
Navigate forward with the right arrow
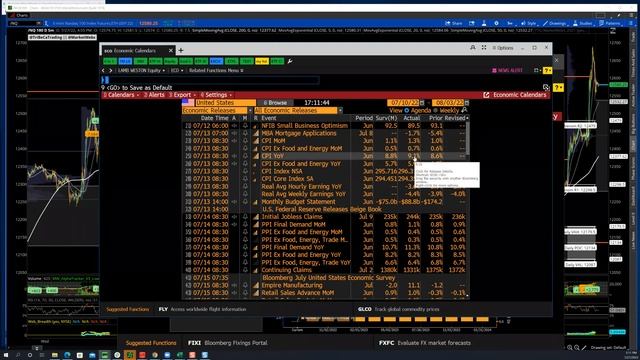[110, 71]
